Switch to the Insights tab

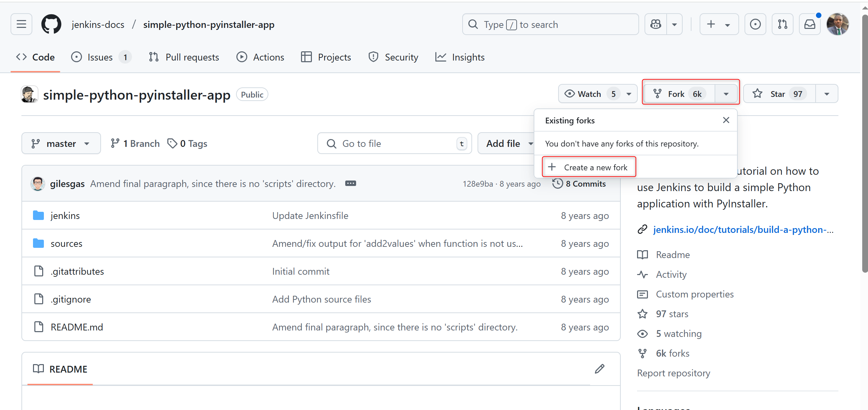coord(460,57)
